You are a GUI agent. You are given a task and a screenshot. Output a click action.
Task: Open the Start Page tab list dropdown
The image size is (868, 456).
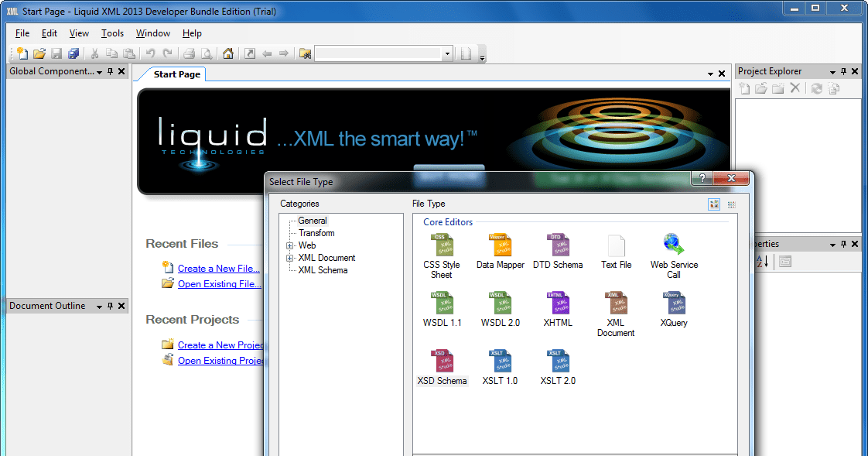click(710, 74)
